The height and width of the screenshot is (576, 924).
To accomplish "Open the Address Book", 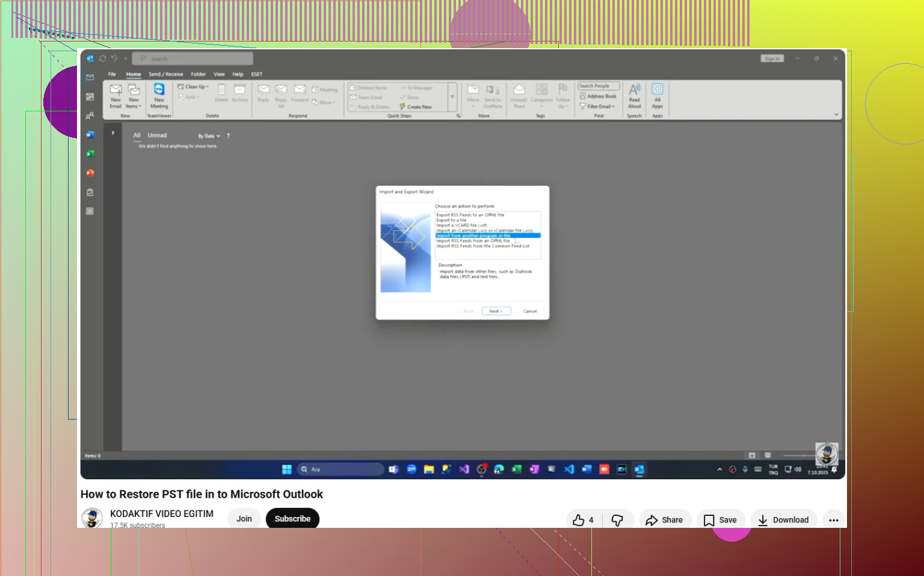I will [x=598, y=96].
